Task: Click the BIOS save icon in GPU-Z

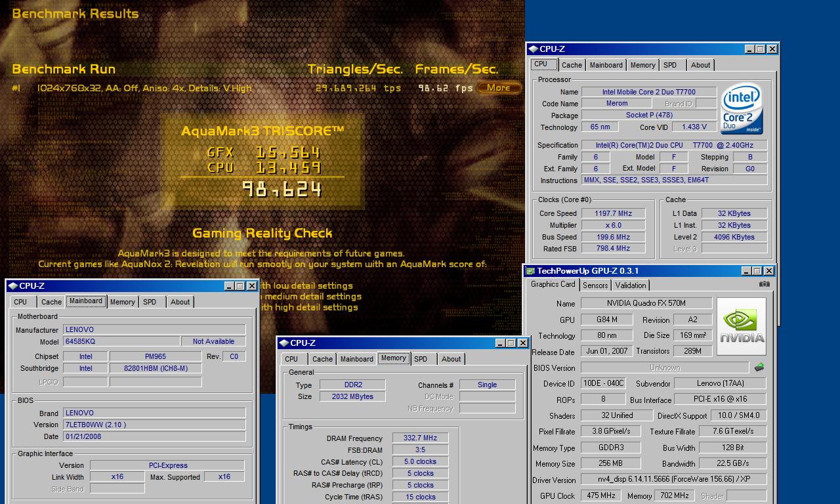Action: point(759,367)
